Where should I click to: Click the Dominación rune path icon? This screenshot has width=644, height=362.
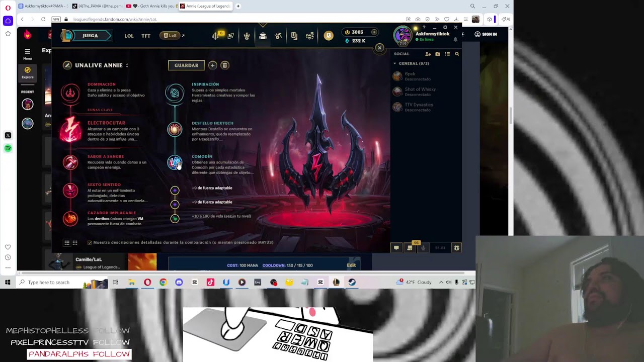70,93
